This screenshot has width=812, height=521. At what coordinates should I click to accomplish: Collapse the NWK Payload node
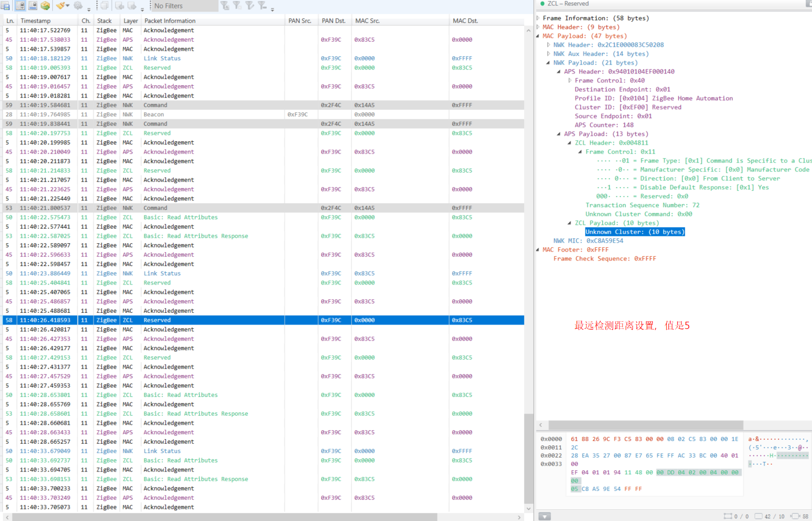(x=549, y=63)
